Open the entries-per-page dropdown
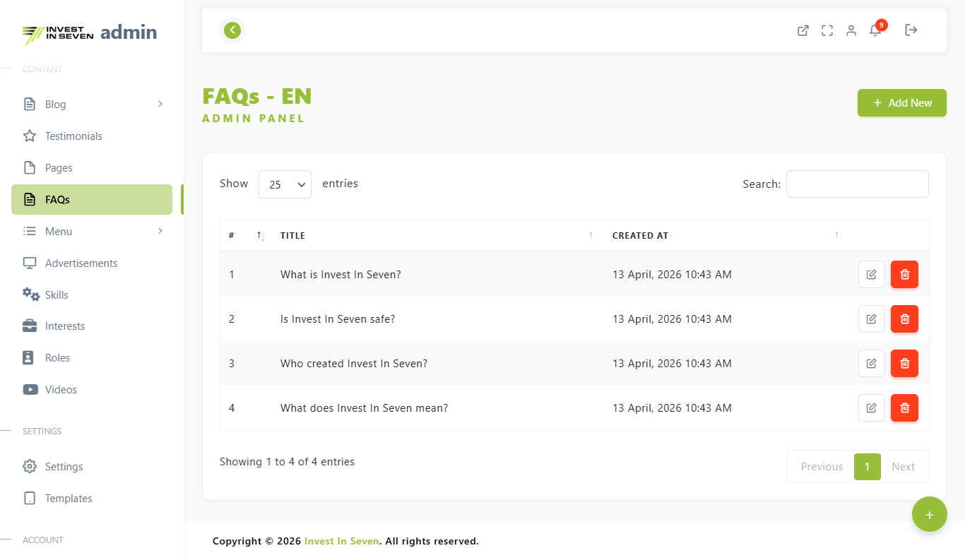965x560 pixels. point(285,184)
